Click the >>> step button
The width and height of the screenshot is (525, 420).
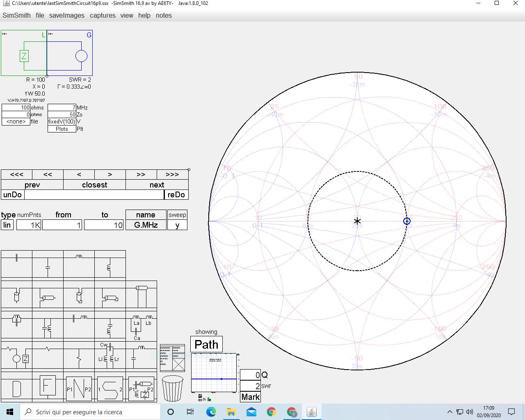point(173,174)
